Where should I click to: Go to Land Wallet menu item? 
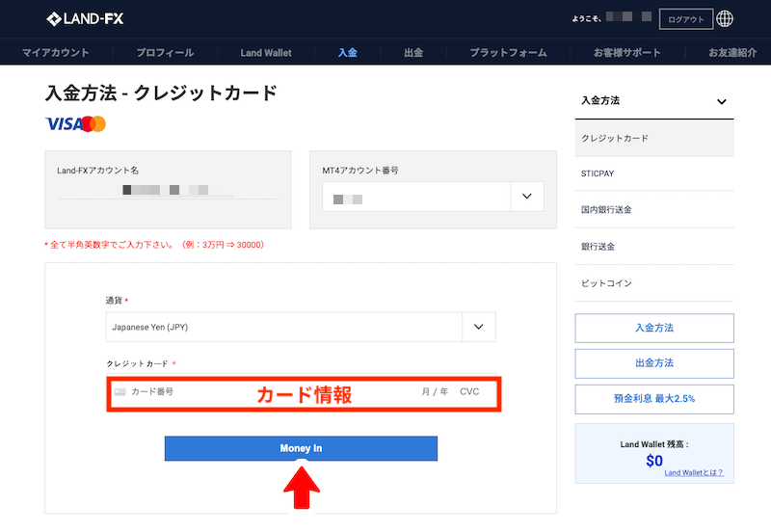[x=266, y=53]
